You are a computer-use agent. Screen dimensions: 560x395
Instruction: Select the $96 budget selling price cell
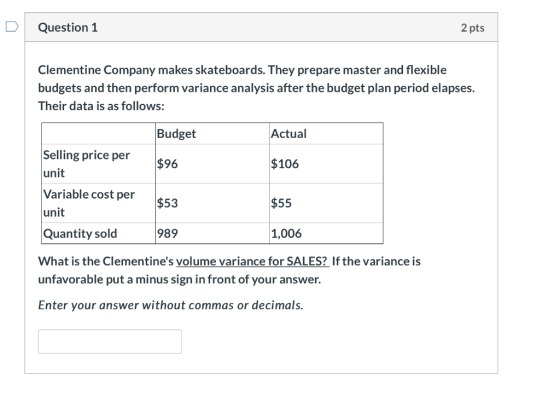click(212, 164)
